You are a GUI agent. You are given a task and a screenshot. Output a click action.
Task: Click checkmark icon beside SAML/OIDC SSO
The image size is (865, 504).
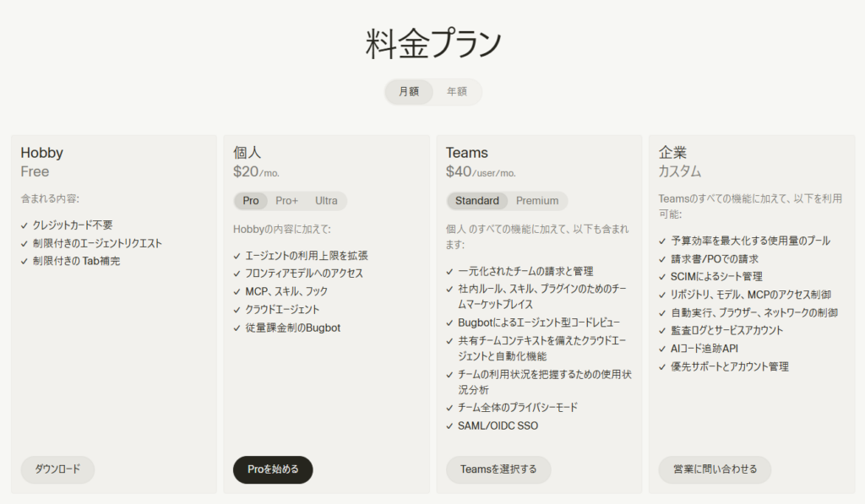coord(449,426)
